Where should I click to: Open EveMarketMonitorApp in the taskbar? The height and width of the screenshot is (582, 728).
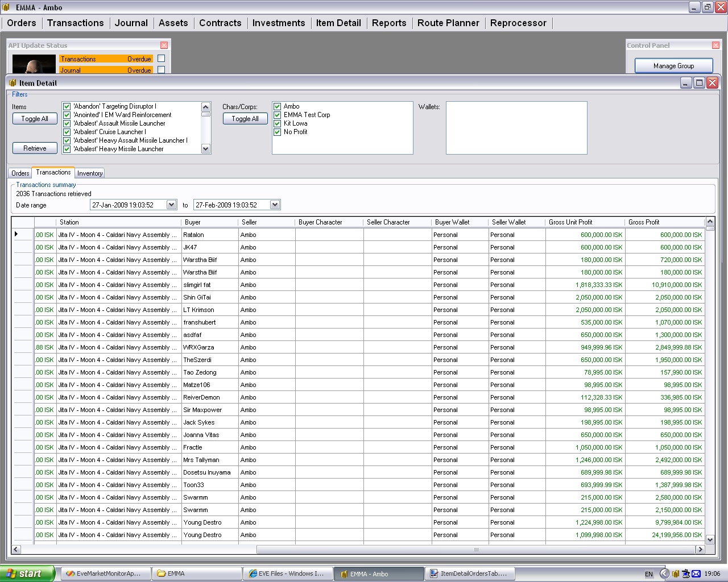pyautogui.click(x=107, y=573)
